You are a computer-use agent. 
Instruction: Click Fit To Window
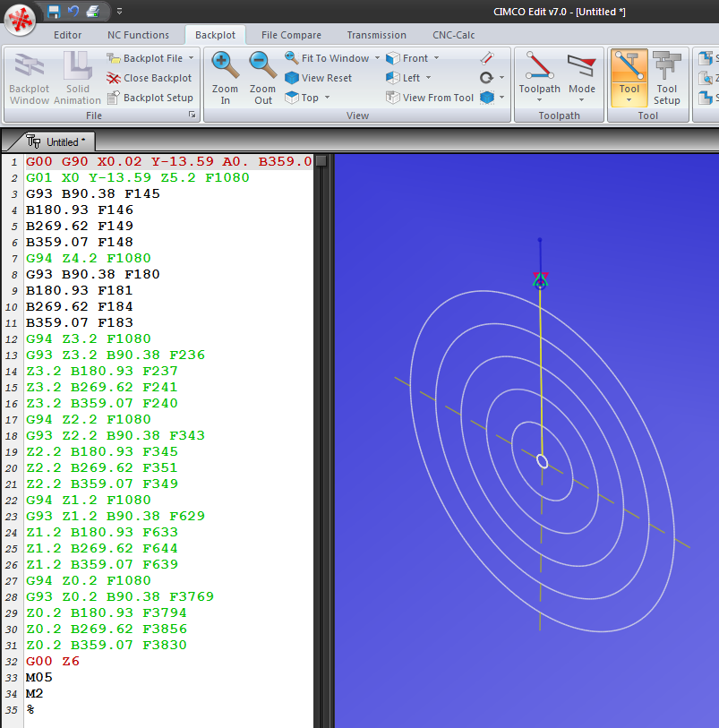(327, 58)
